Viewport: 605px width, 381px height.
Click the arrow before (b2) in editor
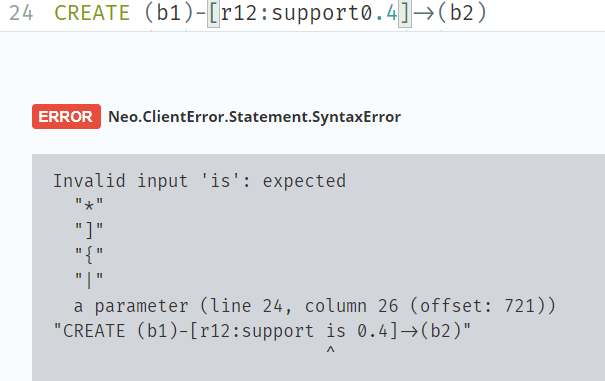424,14
